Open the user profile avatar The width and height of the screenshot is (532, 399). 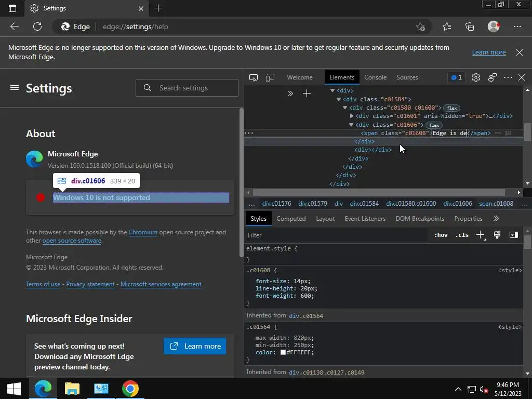pos(494,26)
